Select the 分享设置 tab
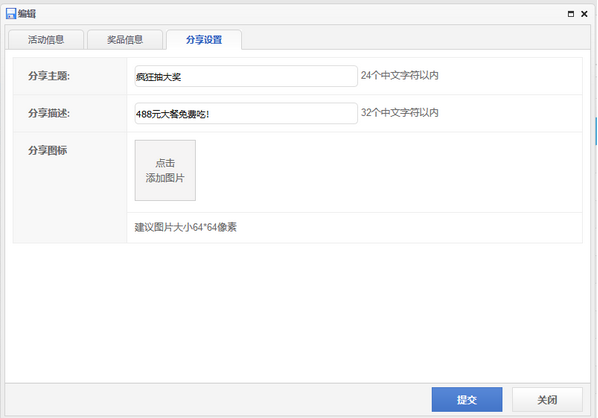The height and width of the screenshot is (418, 598). pos(204,40)
